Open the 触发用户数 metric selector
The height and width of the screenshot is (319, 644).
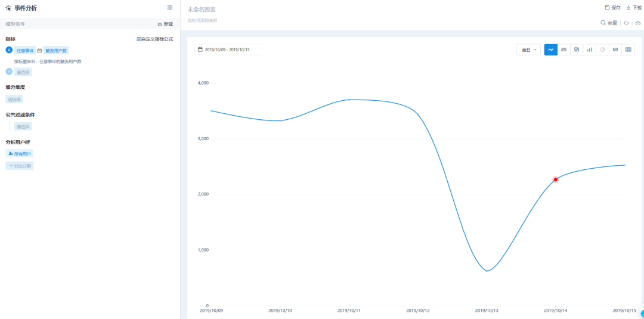(x=57, y=51)
